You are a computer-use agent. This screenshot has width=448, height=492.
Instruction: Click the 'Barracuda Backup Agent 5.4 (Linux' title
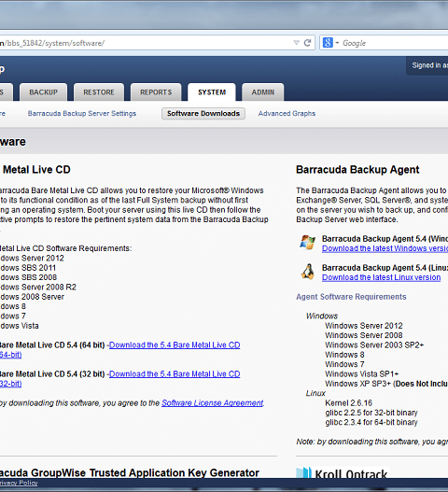pos(385,268)
